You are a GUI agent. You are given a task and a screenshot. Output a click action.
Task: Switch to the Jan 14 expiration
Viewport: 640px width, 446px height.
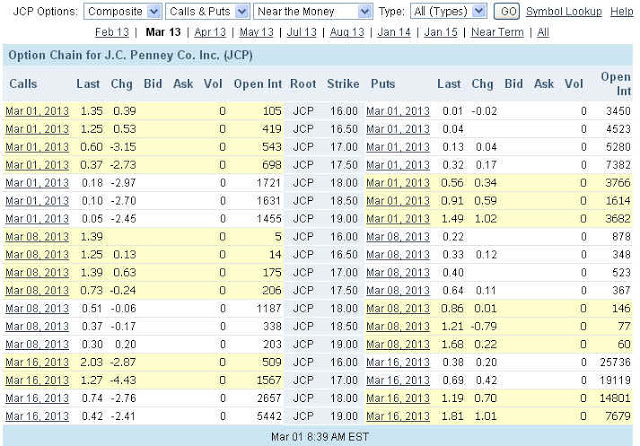pyautogui.click(x=394, y=32)
